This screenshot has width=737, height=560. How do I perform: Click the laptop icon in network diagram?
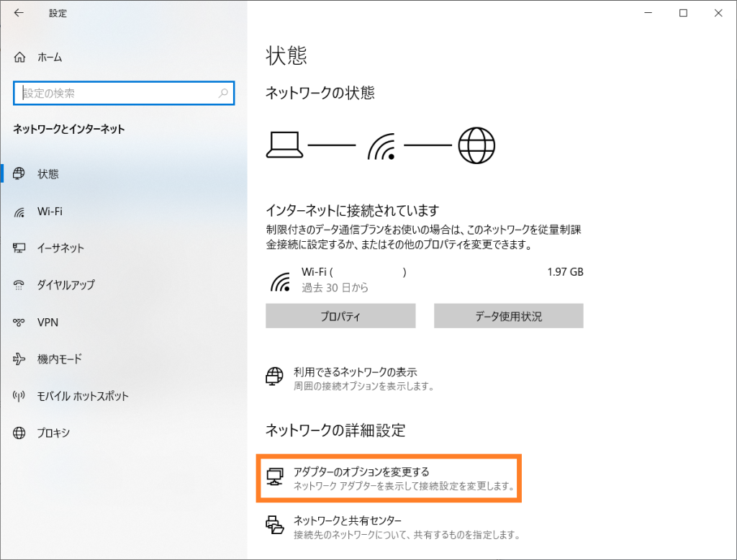tap(284, 145)
